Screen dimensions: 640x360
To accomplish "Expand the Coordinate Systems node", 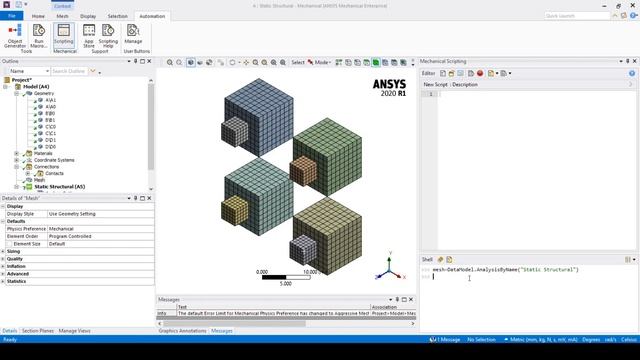I will [17, 160].
